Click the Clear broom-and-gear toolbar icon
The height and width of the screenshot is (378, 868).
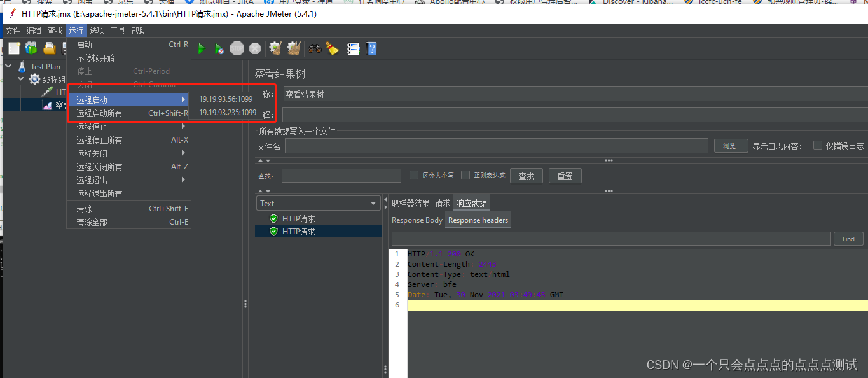pos(275,48)
